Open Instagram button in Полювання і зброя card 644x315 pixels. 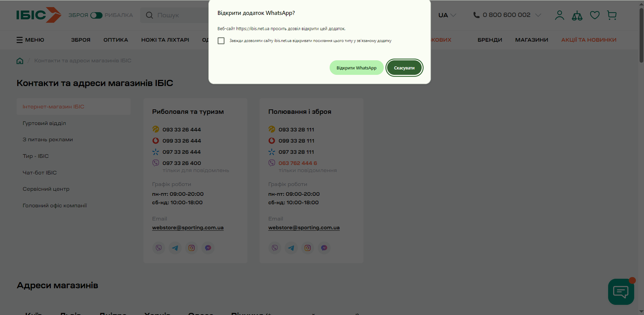[x=308, y=248]
